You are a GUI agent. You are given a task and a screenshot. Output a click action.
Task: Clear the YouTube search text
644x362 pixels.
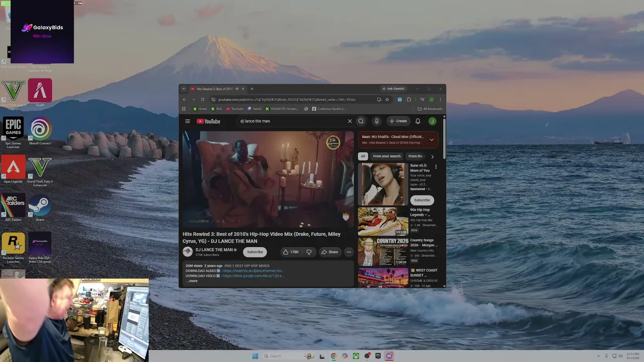350,121
